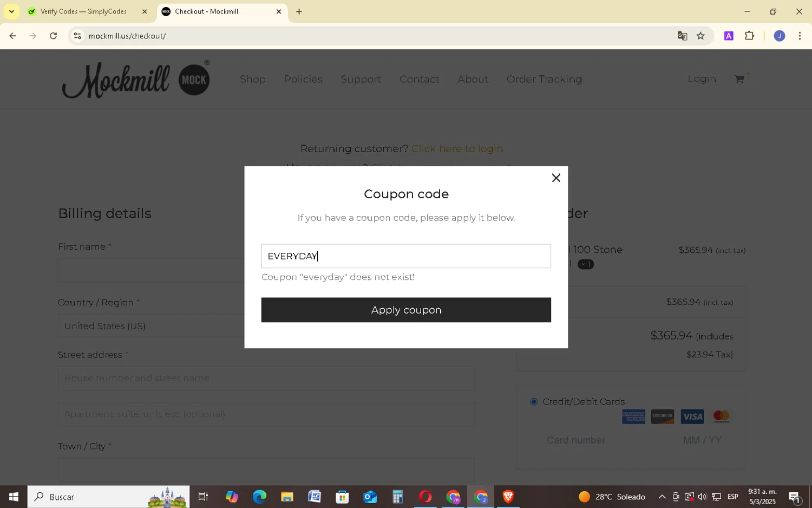
Task: Click the MM / YY expiry field
Action: (x=702, y=440)
